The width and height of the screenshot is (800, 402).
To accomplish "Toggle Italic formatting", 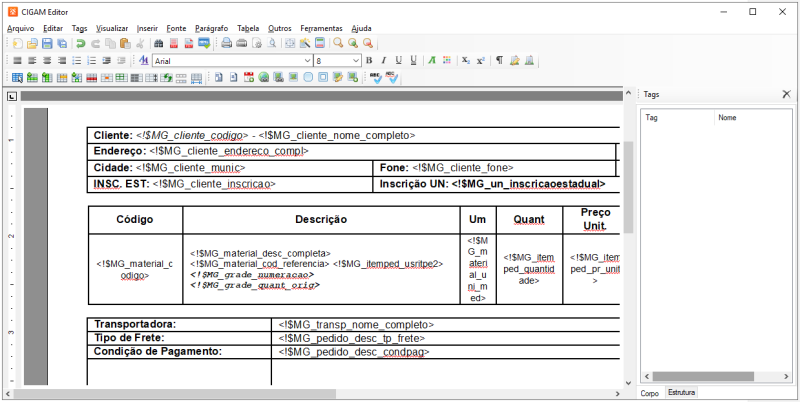I will 383,60.
